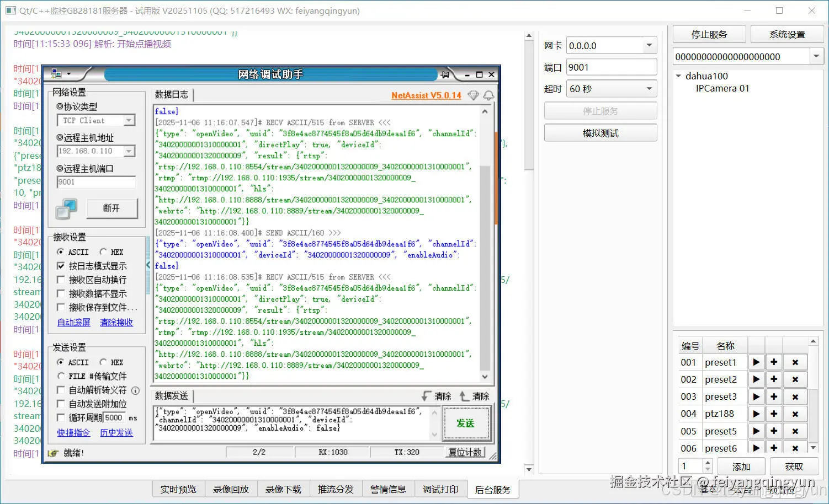This screenshot has height=504, width=829.
Task: Click the 清除接收 link
Action: click(x=116, y=322)
